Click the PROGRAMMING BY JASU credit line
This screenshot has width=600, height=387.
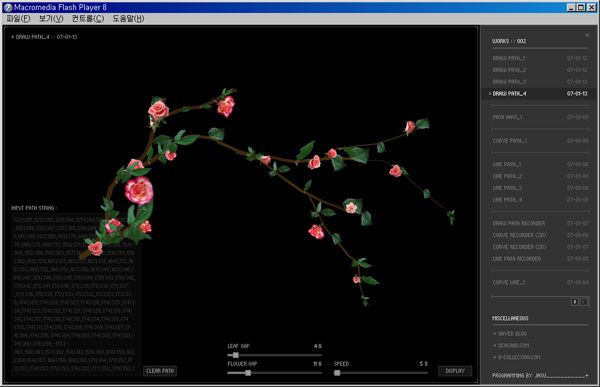pos(540,376)
